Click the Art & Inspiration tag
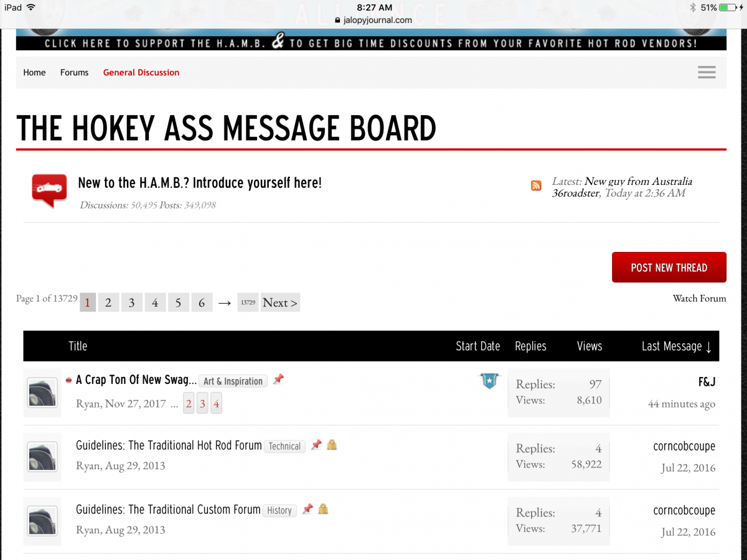The height and width of the screenshot is (560, 747). [x=233, y=381]
